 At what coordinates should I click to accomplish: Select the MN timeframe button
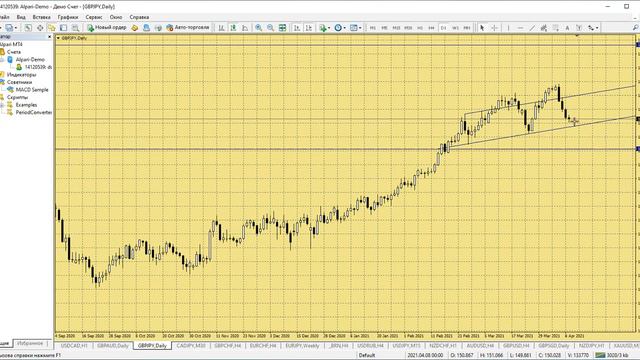tap(467, 28)
